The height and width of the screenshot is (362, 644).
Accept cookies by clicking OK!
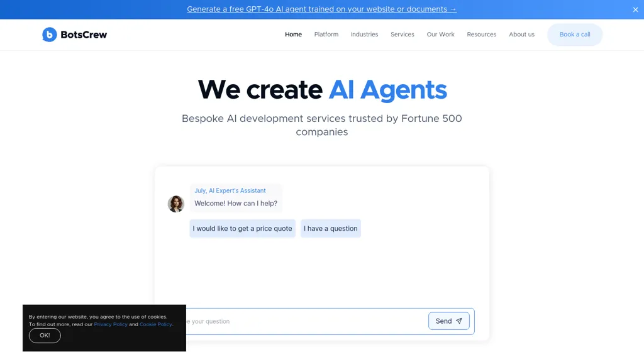44,336
